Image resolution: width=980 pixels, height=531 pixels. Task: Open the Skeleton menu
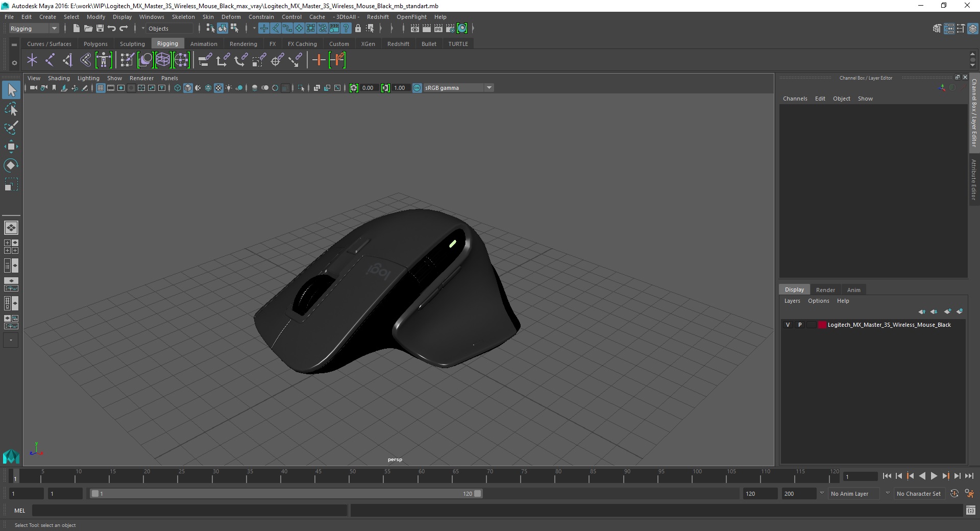pos(183,17)
